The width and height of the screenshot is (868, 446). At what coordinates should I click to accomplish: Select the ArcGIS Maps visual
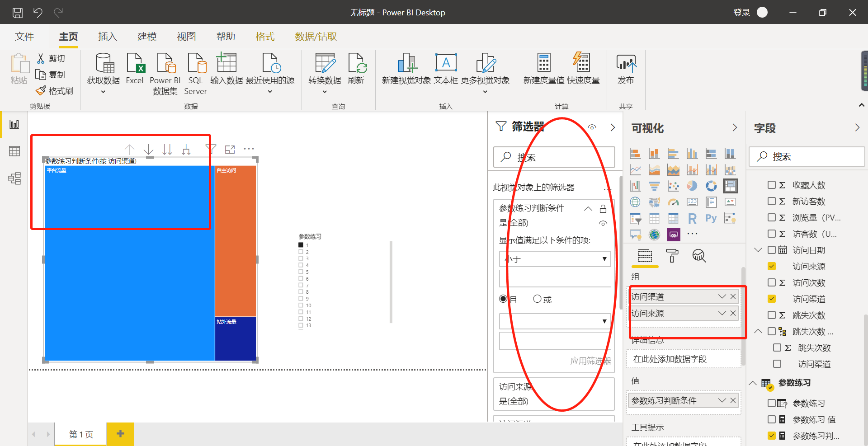[x=654, y=235]
